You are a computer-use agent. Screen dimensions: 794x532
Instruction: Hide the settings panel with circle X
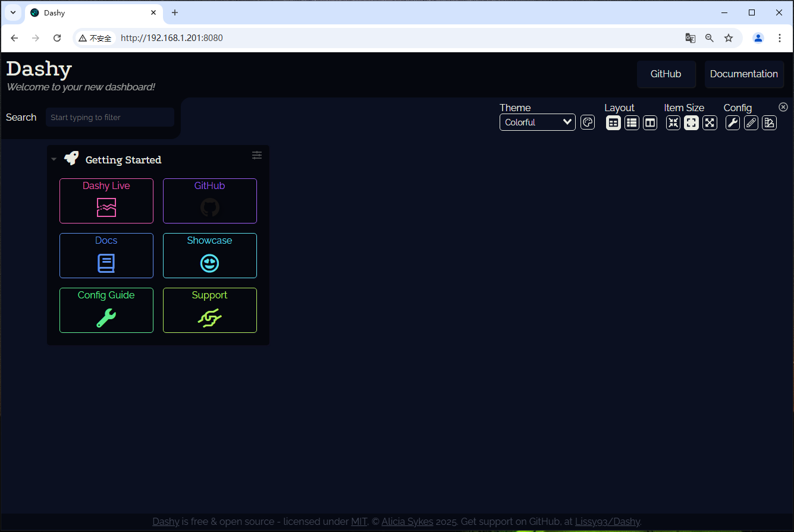pos(783,107)
